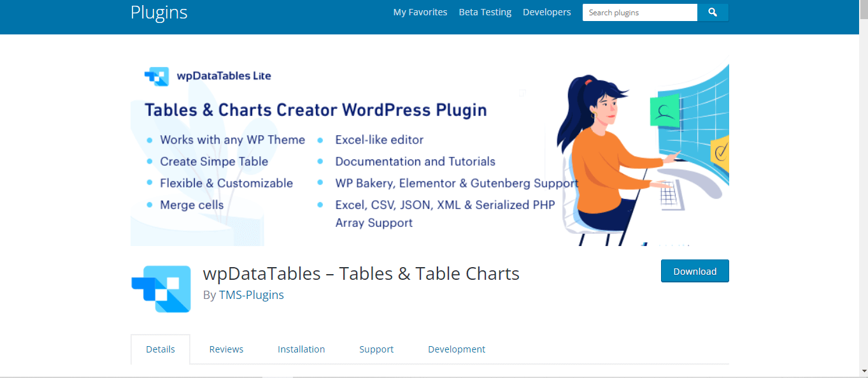The height and width of the screenshot is (378, 868).
Task: Open the My Favorites page
Action: pyautogui.click(x=420, y=12)
